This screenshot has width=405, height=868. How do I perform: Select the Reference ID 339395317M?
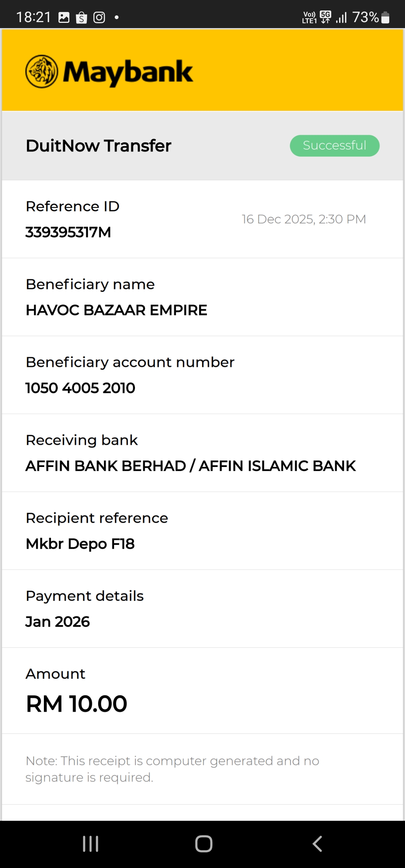click(x=68, y=232)
